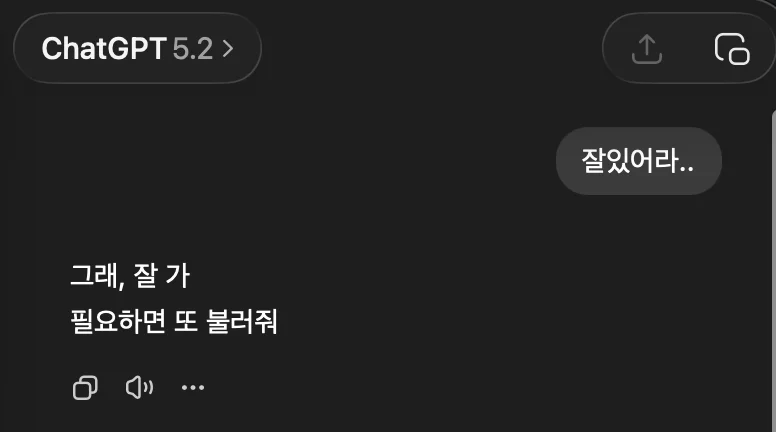Copy the assistant's response
Image resolution: width=776 pixels, height=432 pixels.
click(x=85, y=387)
